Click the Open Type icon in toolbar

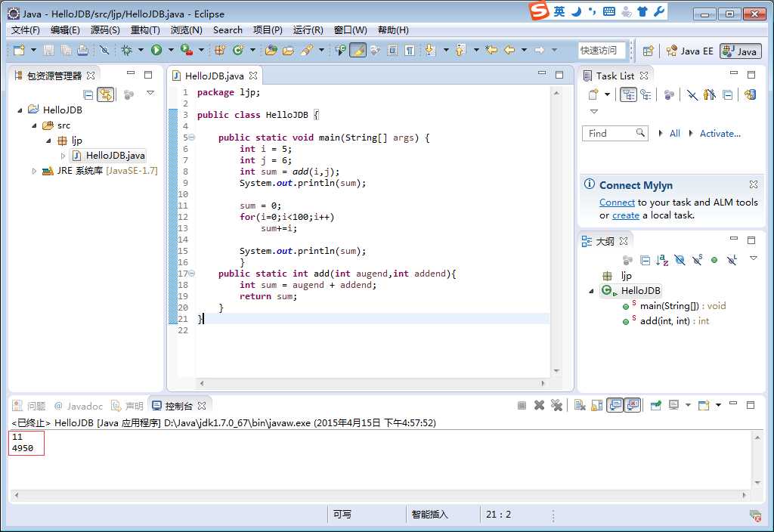(271, 50)
